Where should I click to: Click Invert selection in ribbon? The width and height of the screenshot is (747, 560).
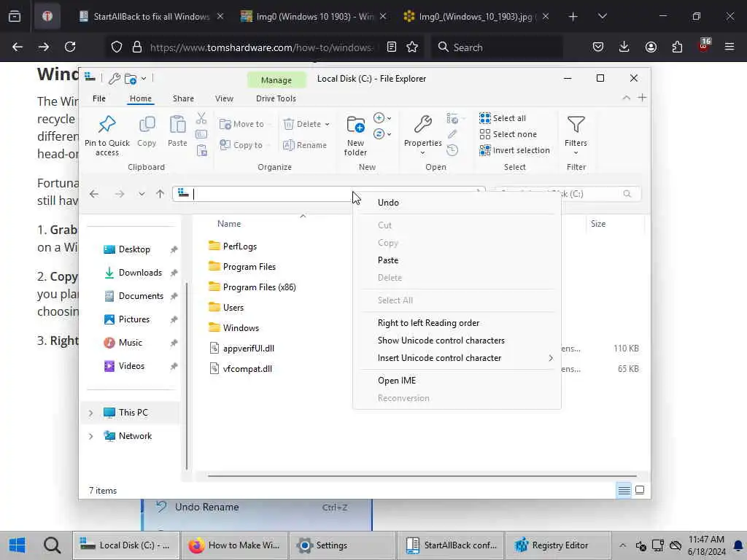(514, 150)
